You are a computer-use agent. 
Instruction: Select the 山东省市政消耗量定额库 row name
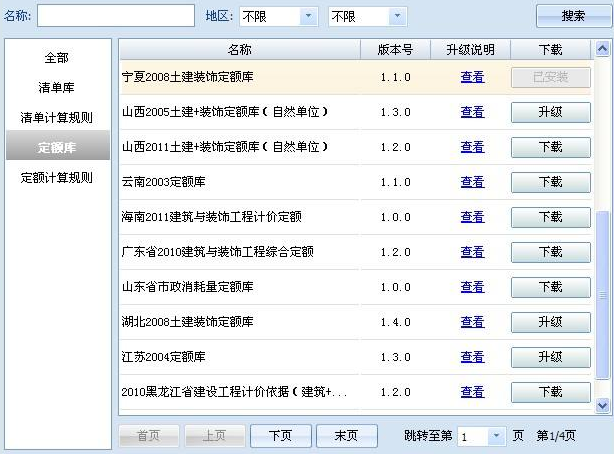pos(188,287)
